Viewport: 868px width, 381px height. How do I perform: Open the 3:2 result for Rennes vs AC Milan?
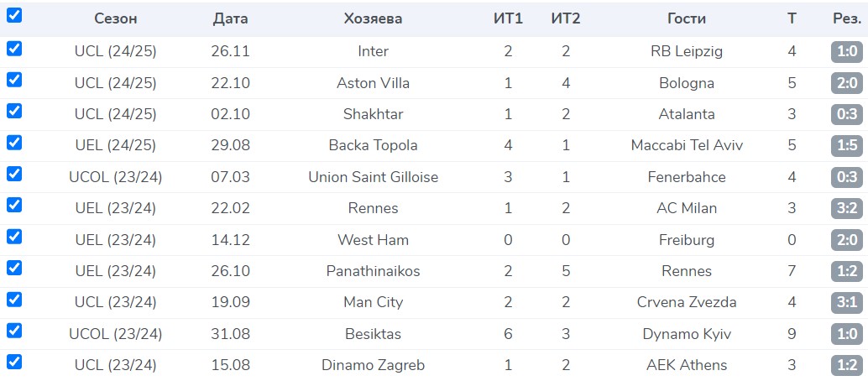(x=845, y=208)
